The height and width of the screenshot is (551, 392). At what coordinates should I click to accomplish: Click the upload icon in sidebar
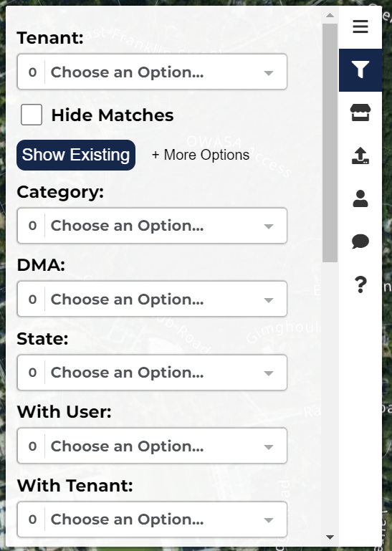(360, 155)
